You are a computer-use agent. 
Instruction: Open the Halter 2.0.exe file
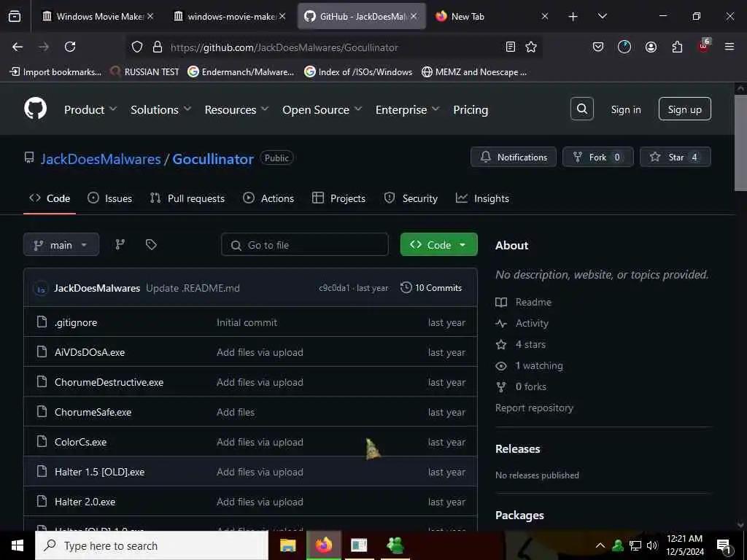pos(85,502)
